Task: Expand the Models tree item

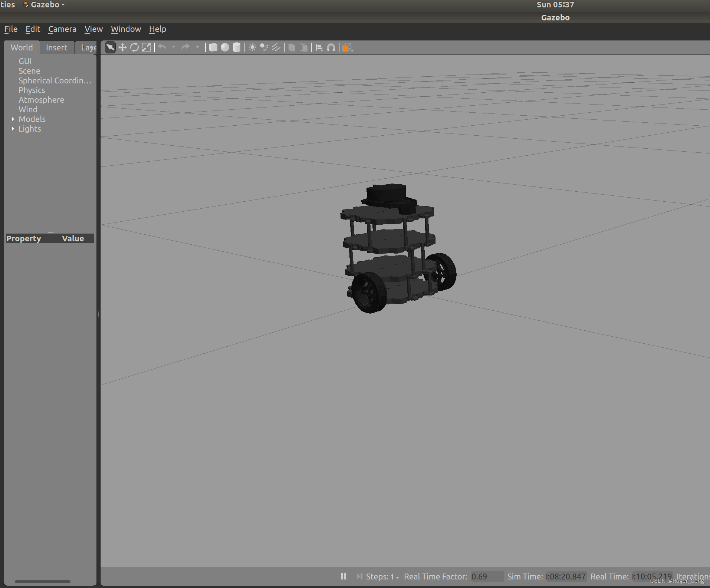Action: [13, 119]
